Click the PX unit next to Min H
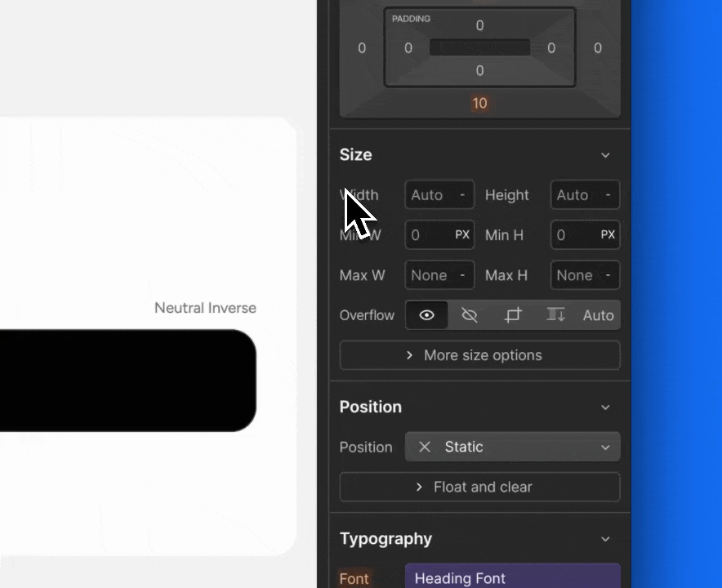This screenshot has width=722, height=588. click(x=608, y=234)
